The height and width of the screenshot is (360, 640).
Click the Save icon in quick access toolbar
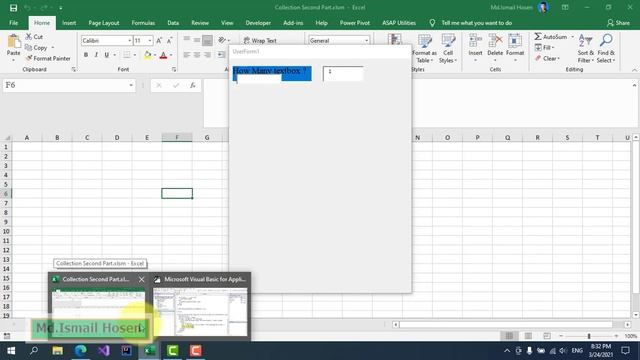[13, 8]
